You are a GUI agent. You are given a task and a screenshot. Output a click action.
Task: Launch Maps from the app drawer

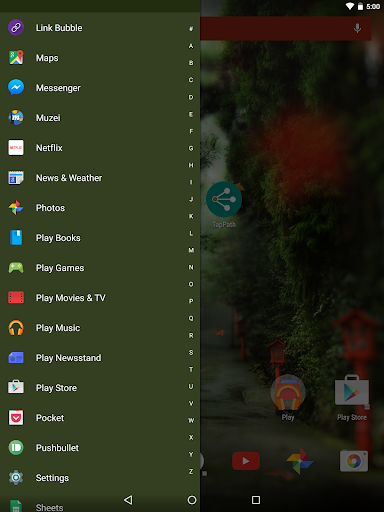tap(16, 58)
